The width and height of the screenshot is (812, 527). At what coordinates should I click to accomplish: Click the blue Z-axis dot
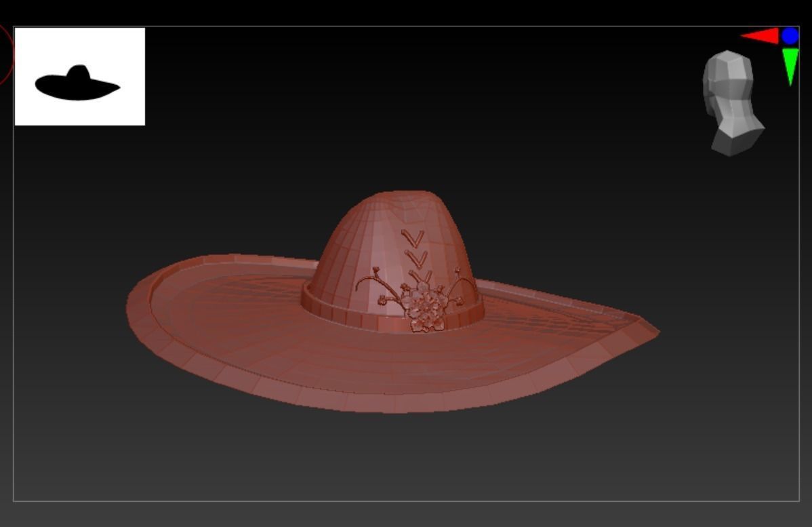click(790, 36)
